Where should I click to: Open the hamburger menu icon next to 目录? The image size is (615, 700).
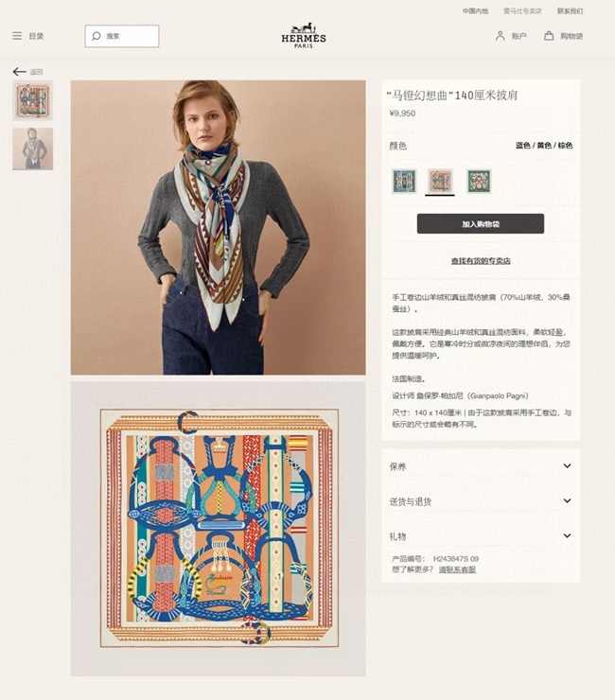[x=17, y=36]
